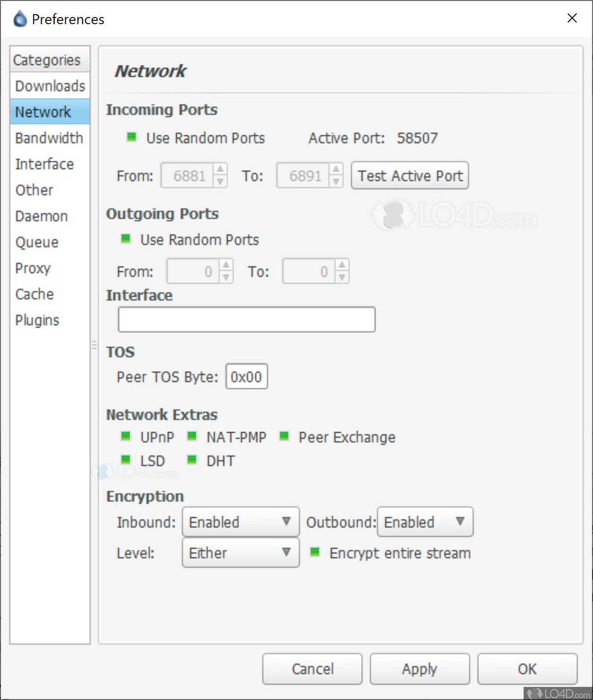
Task: Toggle the DHT checkbox
Action: [192, 460]
